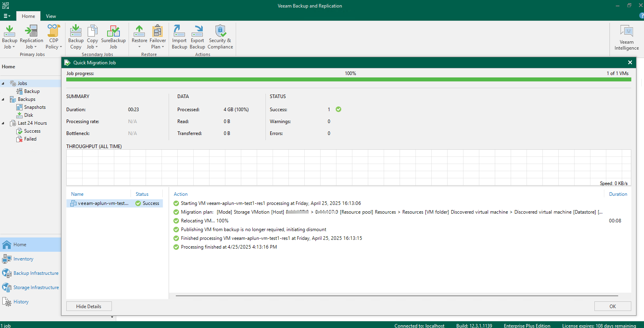
Task: Click the SureBackup Job ribbon icon
Action: point(113,37)
